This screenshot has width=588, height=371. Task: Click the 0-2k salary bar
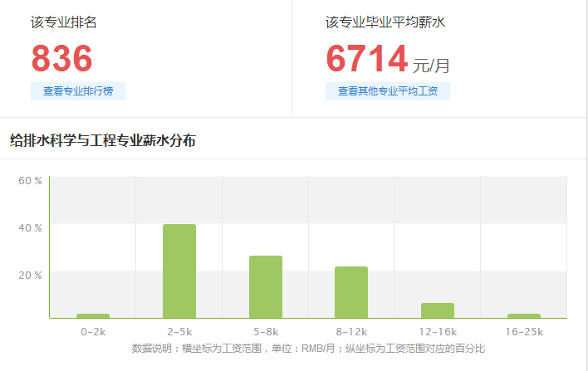pos(93,316)
